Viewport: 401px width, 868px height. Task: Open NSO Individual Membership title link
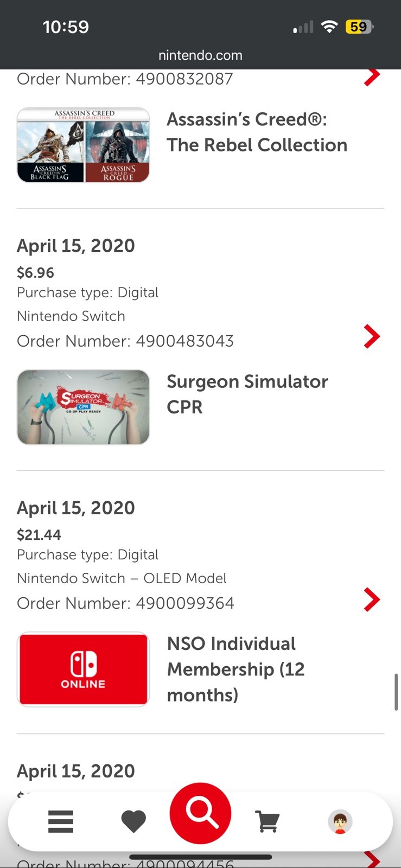pos(236,669)
